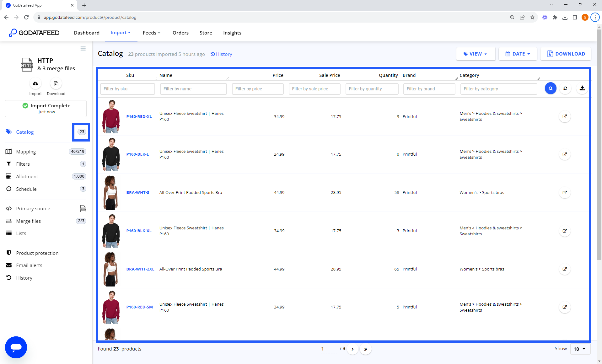Open external link for P160-RED-XL row

click(565, 116)
